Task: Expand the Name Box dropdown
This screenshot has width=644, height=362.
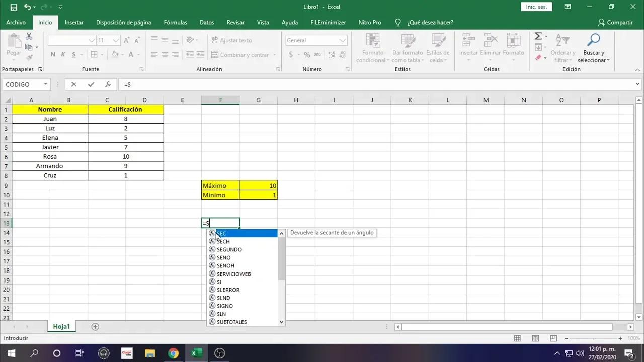Action: (x=46, y=84)
